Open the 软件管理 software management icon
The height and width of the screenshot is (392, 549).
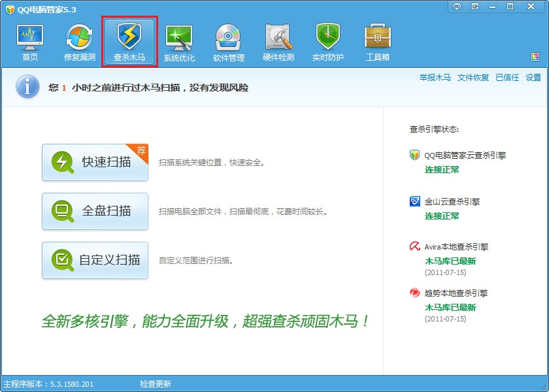pos(229,42)
